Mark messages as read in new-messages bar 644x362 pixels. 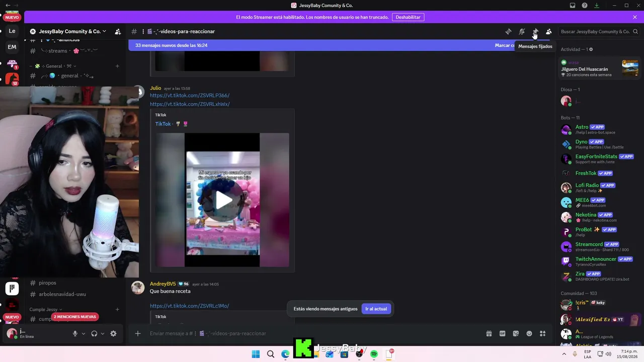505,45
